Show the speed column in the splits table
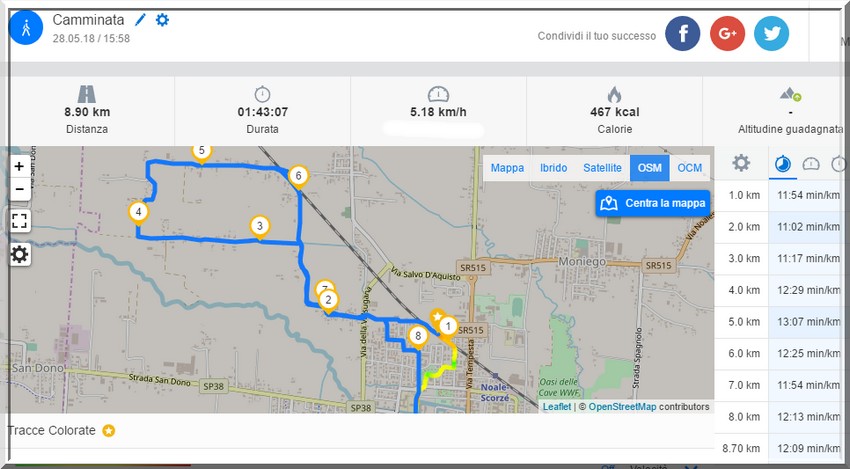Viewport: 850px width, 469px height. click(811, 164)
